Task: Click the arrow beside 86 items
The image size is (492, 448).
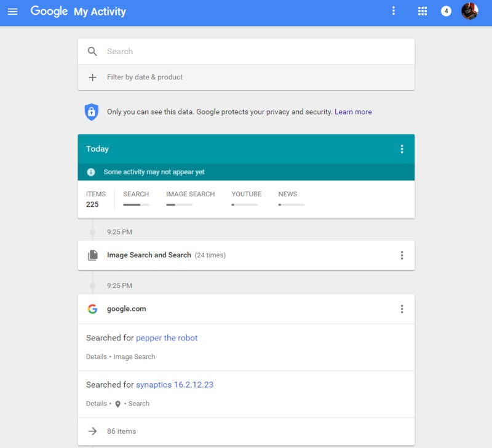Action: (x=92, y=431)
